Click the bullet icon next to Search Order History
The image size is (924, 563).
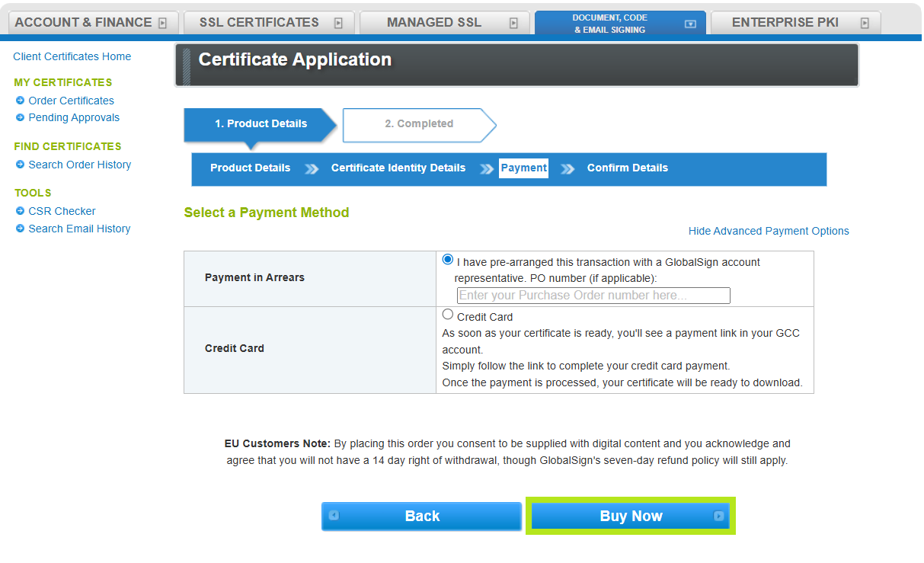(21, 165)
